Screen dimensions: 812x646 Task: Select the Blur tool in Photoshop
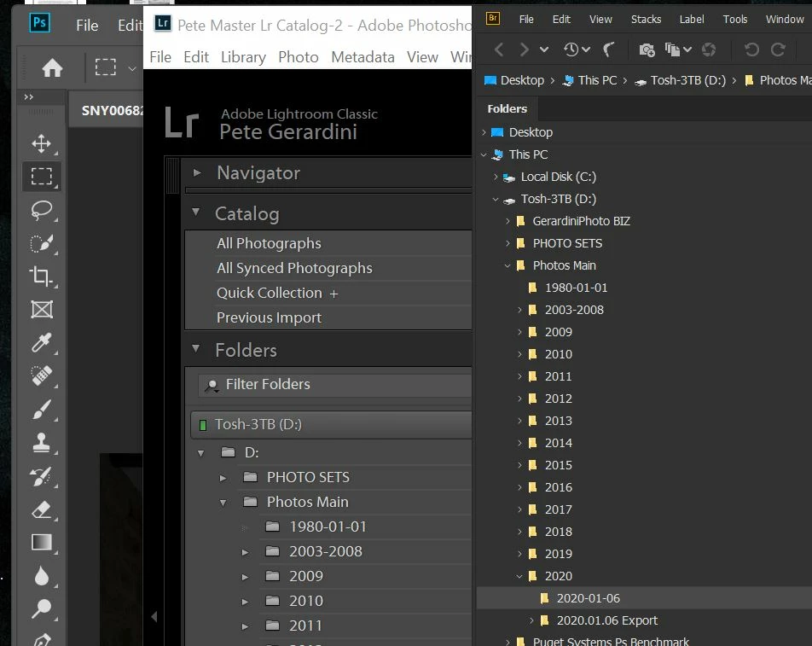coord(42,575)
